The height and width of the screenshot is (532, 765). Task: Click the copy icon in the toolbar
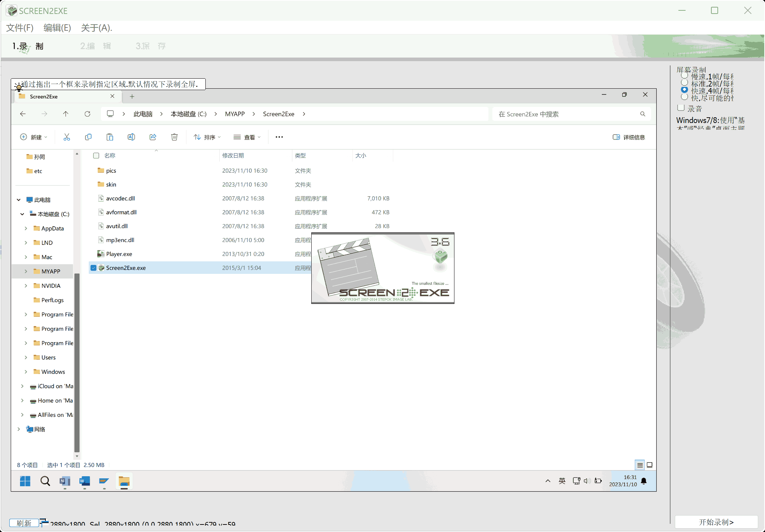[x=88, y=137]
